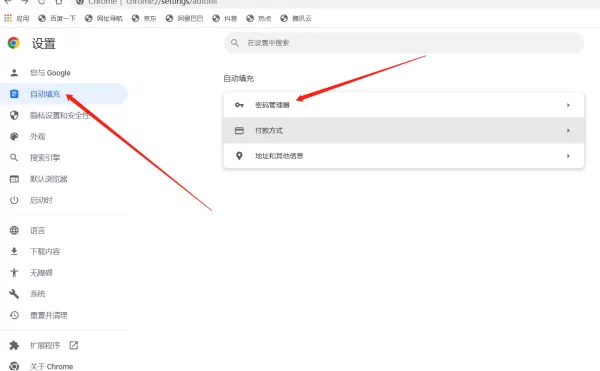Open the 百度一下 bookmark

pos(57,18)
